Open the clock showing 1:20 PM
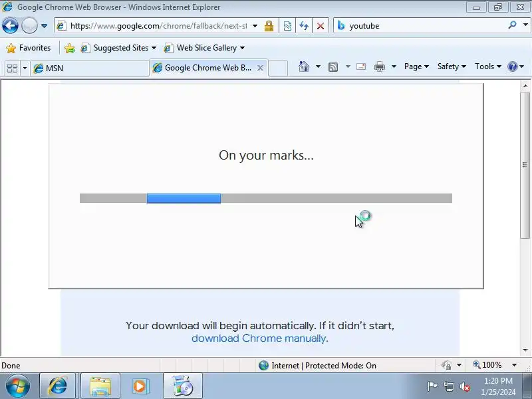 (x=498, y=386)
